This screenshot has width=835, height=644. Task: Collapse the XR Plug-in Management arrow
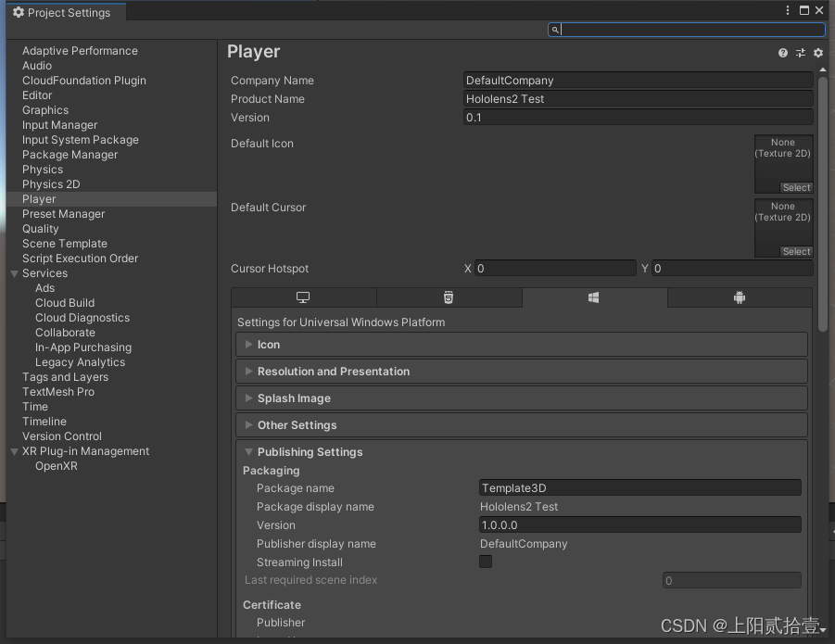(x=14, y=451)
